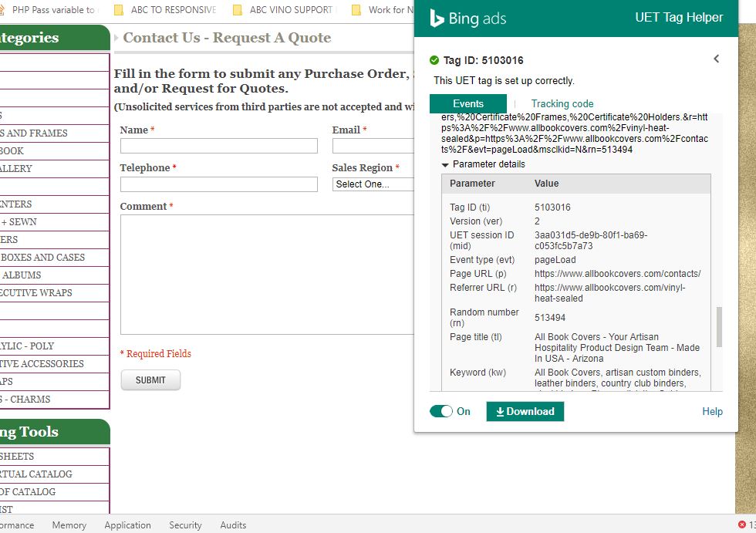Click into the Comment text area
Viewport: 756px width, 533px height.
(x=267, y=274)
